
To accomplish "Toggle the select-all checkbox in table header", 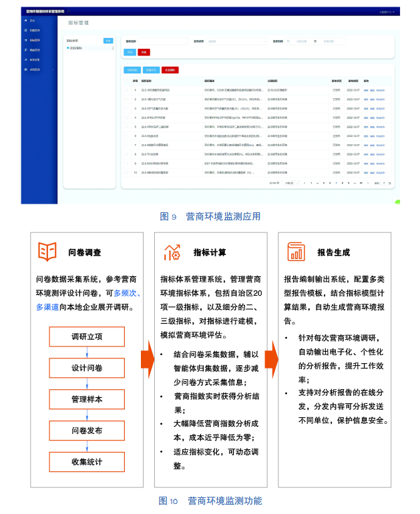I will click(x=127, y=80).
